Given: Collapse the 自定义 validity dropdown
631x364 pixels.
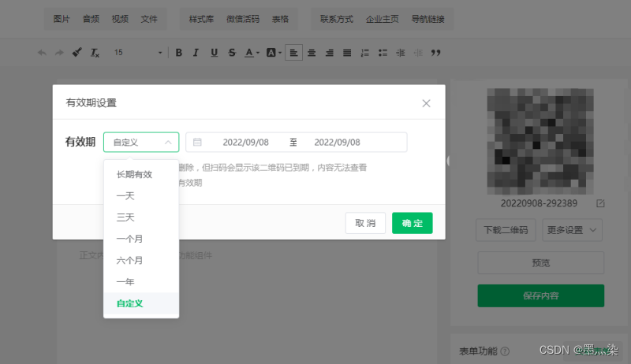Looking at the screenshot, I should (x=141, y=143).
